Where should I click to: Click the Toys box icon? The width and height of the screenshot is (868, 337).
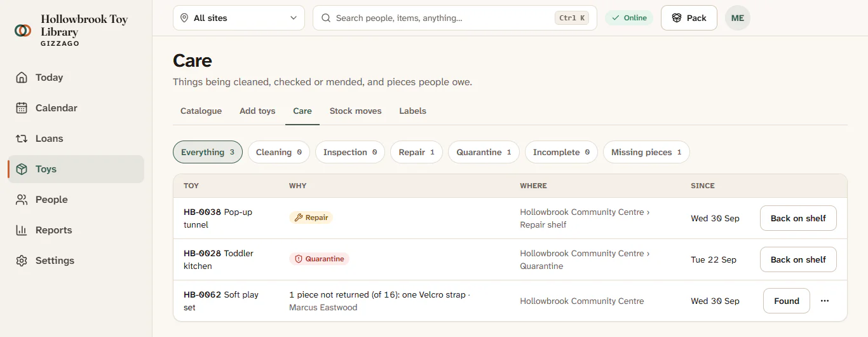click(22, 169)
